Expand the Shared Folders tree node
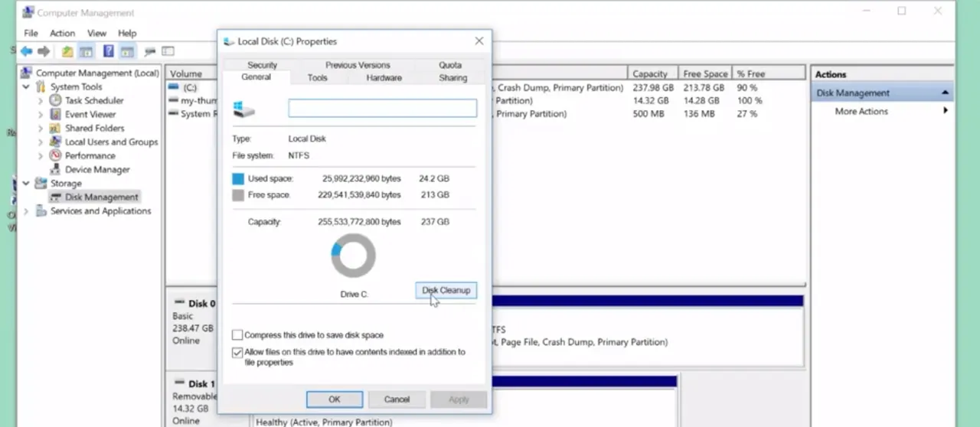980x427 pixels. click(x=41, y=128)
